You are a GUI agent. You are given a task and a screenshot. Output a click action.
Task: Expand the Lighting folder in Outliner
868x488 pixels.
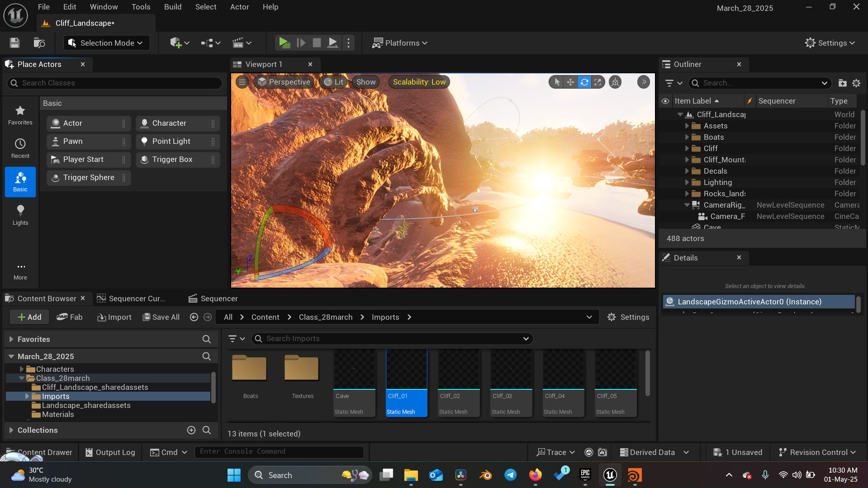click(687, 182)
